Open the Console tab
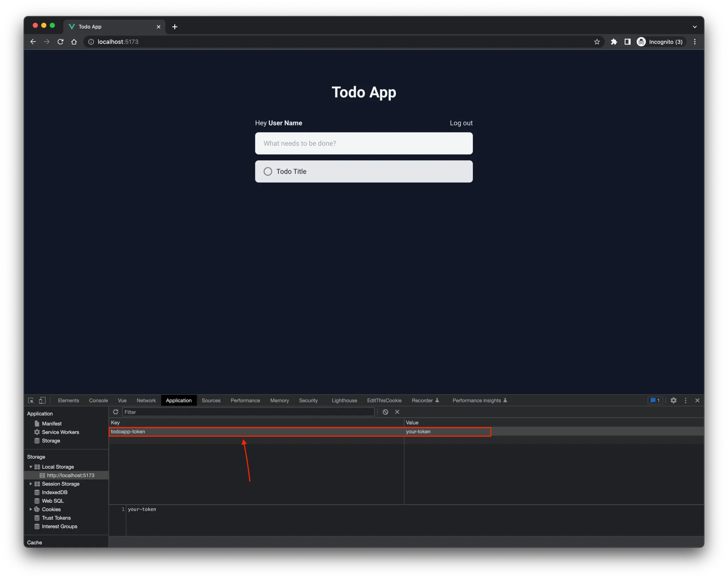The height and width of the screenshot is (579, 728). [98, 400]
